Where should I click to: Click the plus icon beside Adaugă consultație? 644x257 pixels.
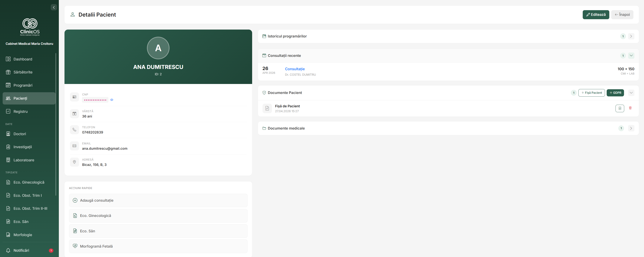[75, 200]
